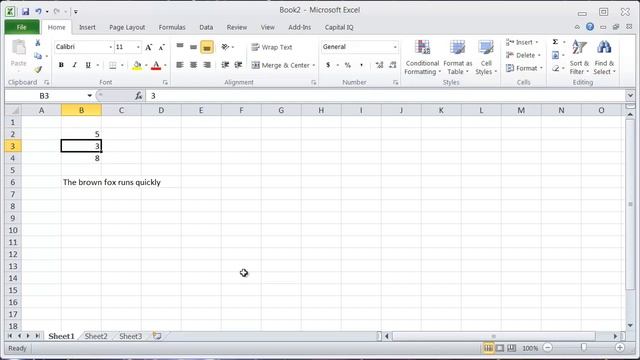Decrease font size with the shrink font icon
The width and height of the screenshot is (640, 360).
(x=162, y=47)
